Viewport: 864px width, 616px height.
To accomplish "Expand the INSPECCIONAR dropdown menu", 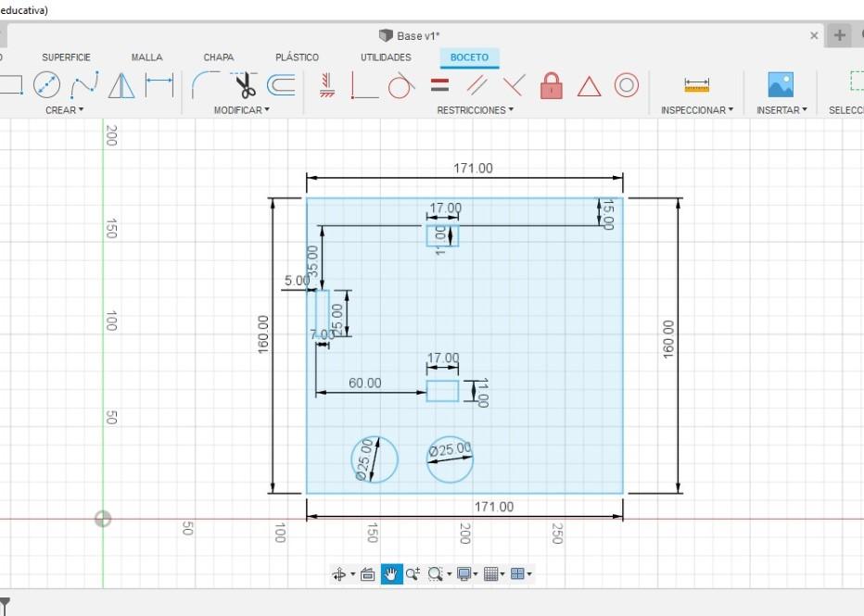I will tap(697, 110).
